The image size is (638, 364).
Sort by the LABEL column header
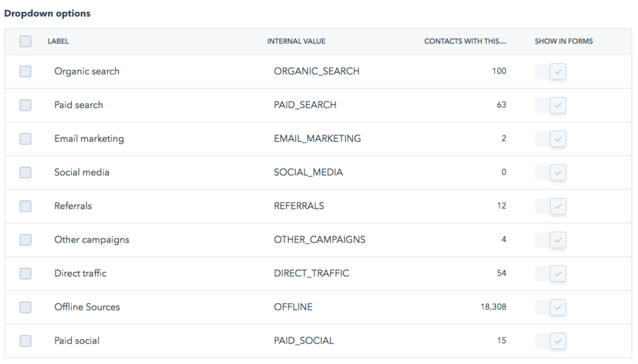tap(57, 41)
